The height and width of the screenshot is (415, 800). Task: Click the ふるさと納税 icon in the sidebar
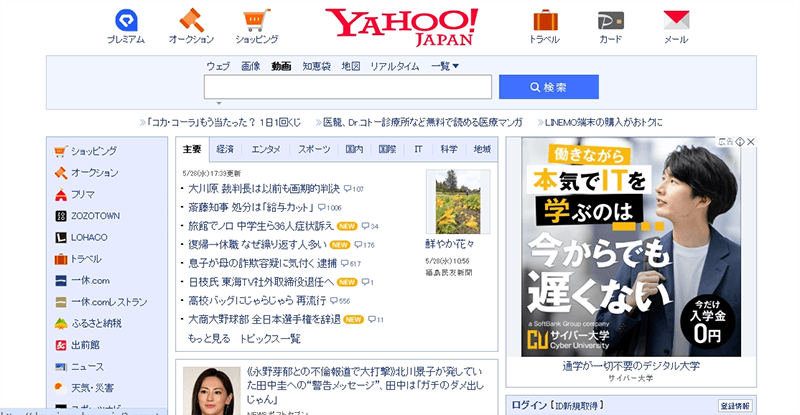coord(61,324)
